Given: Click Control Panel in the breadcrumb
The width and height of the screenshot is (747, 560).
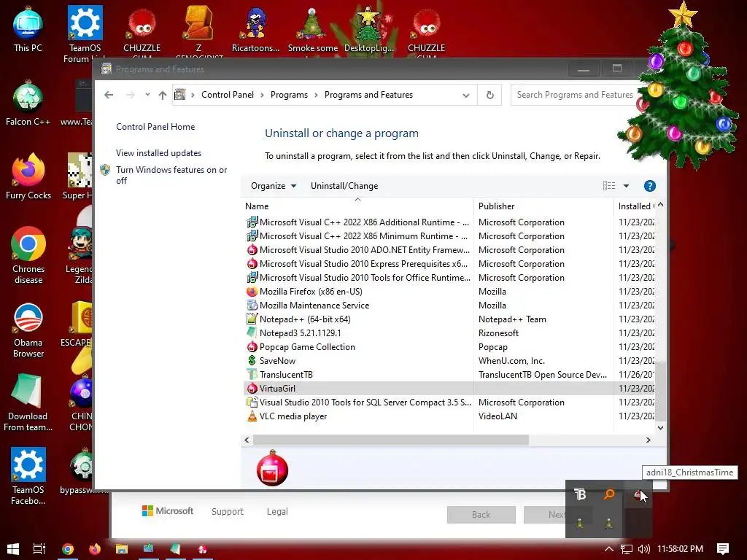Looking at the screenshot, I should 228,95.
